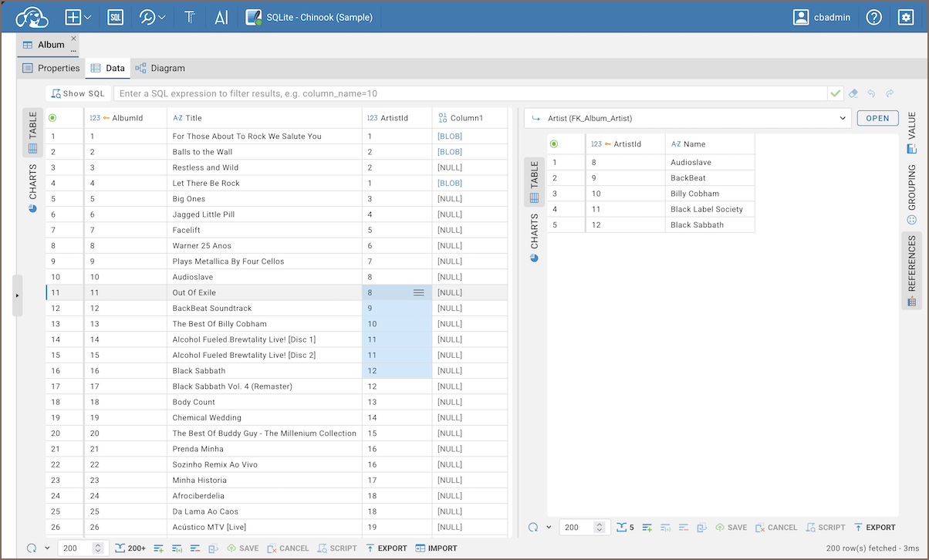Add a row in the Album grid
This screenshot has width=929, height=560.
coord(158,548)
